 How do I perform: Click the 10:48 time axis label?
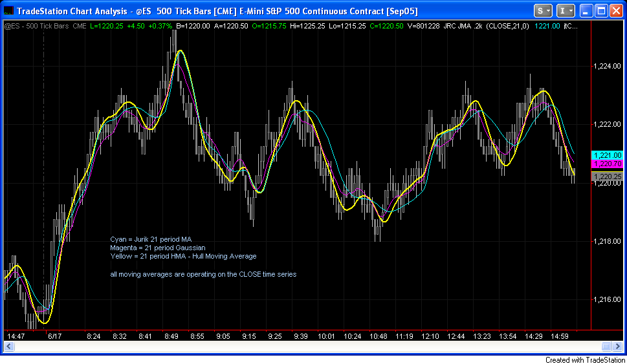[x=379, y=336]
